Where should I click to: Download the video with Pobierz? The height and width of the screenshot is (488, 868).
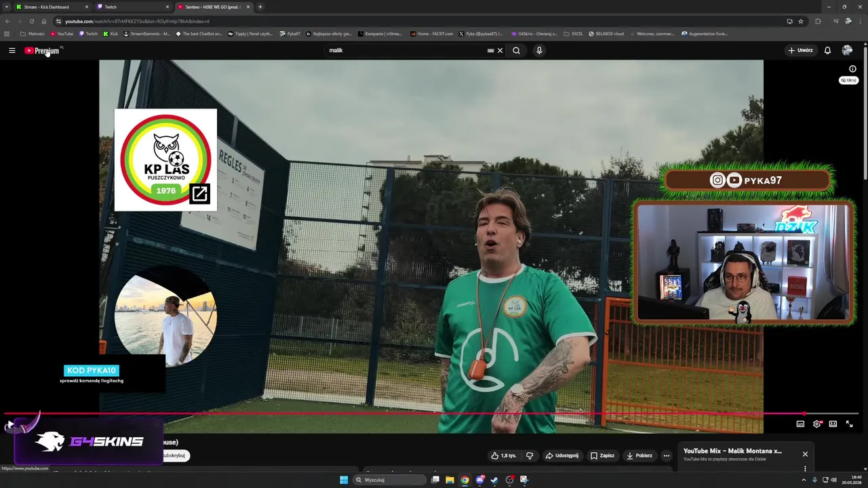tap(639, 455)
